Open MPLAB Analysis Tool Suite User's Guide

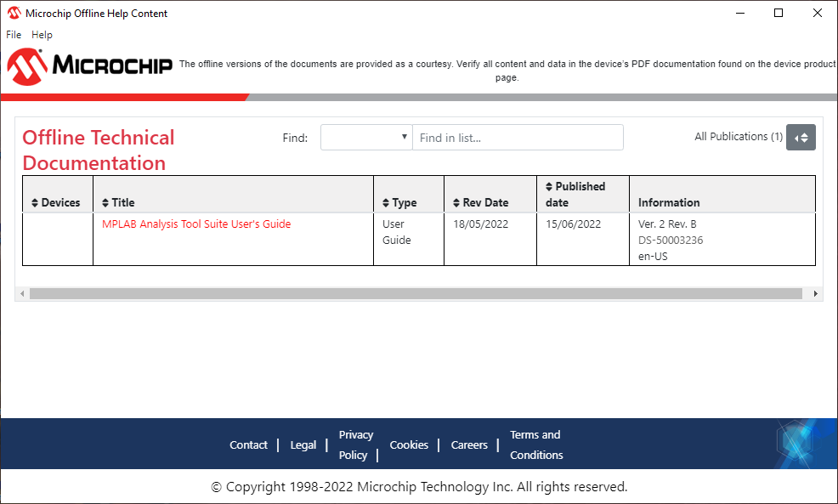pos(196,224)
